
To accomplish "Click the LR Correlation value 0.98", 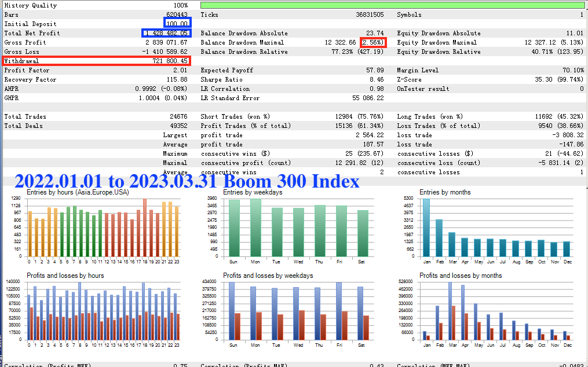I will point(377,89).
